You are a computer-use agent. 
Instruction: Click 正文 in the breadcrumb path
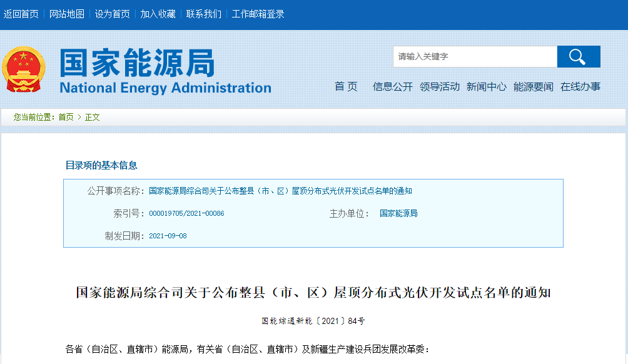93,118
